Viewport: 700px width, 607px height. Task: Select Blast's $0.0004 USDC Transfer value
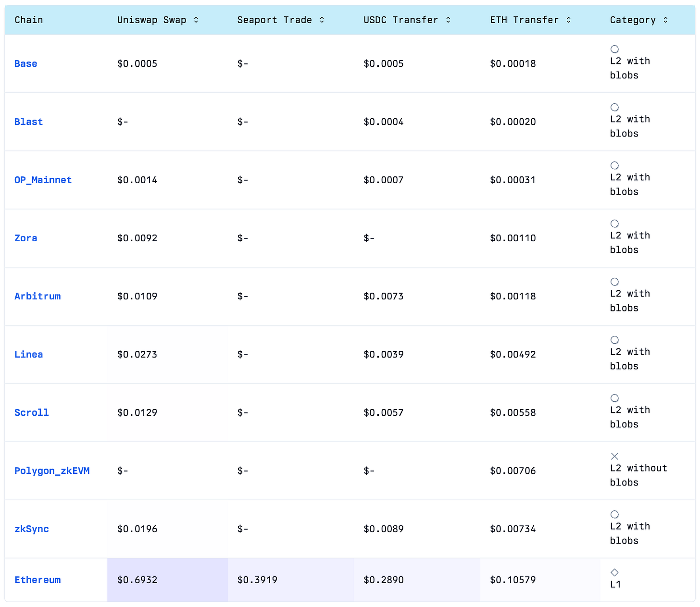tap(384, 122)
